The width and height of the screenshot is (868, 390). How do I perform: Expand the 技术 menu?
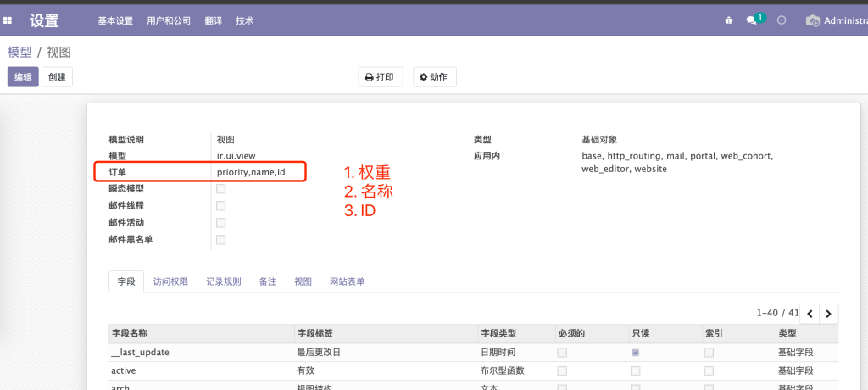click(x=244, y=20)
